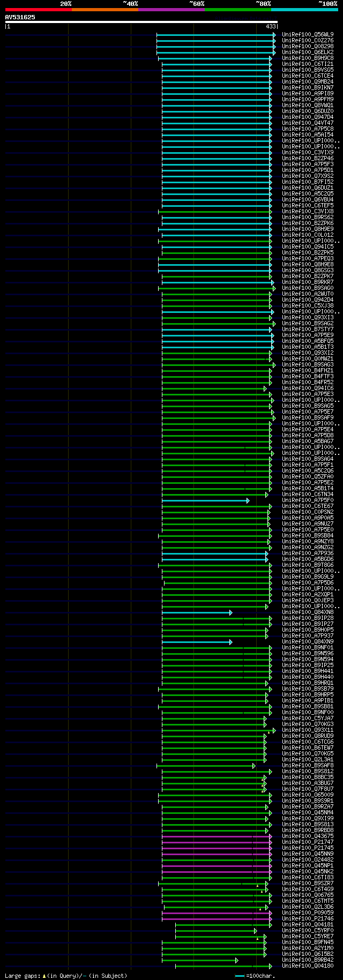
Task: Select hit label UniRef100_B9RKR7
Action: coord(308,282)
